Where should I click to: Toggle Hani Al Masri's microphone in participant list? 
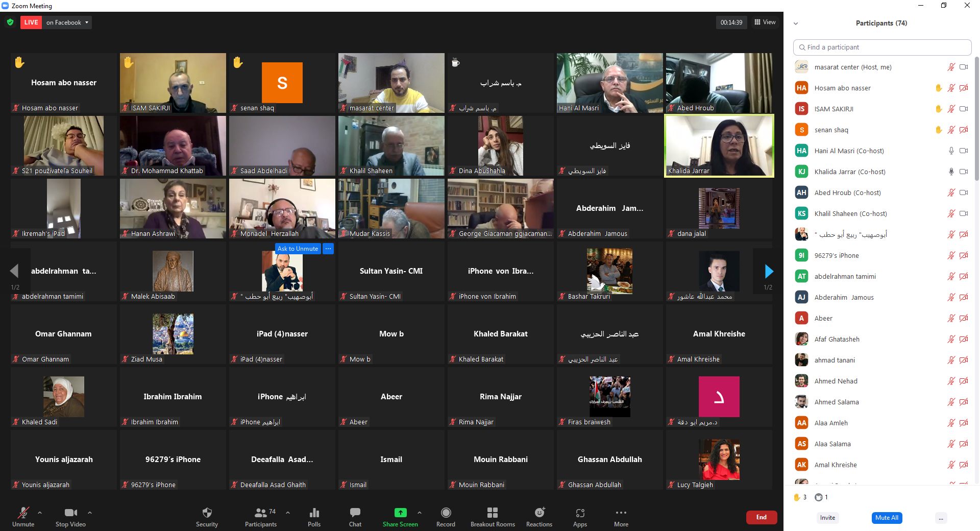pos(951,151)
